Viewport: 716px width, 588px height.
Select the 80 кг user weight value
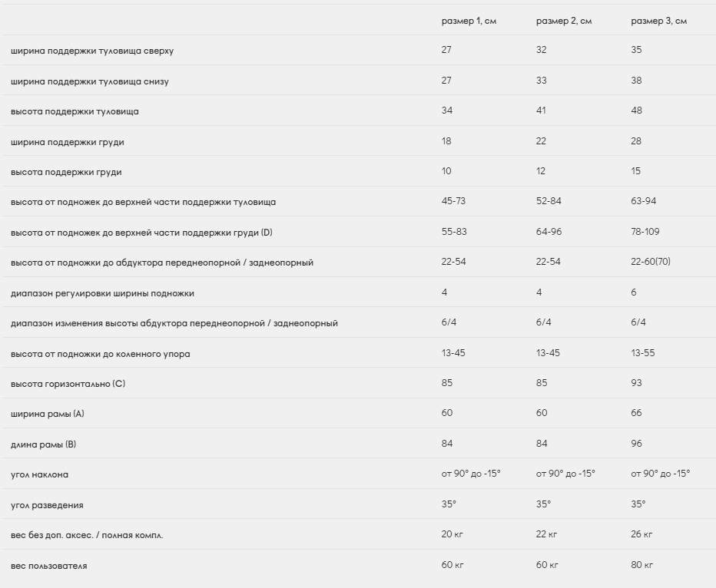(x=642, y=565)
